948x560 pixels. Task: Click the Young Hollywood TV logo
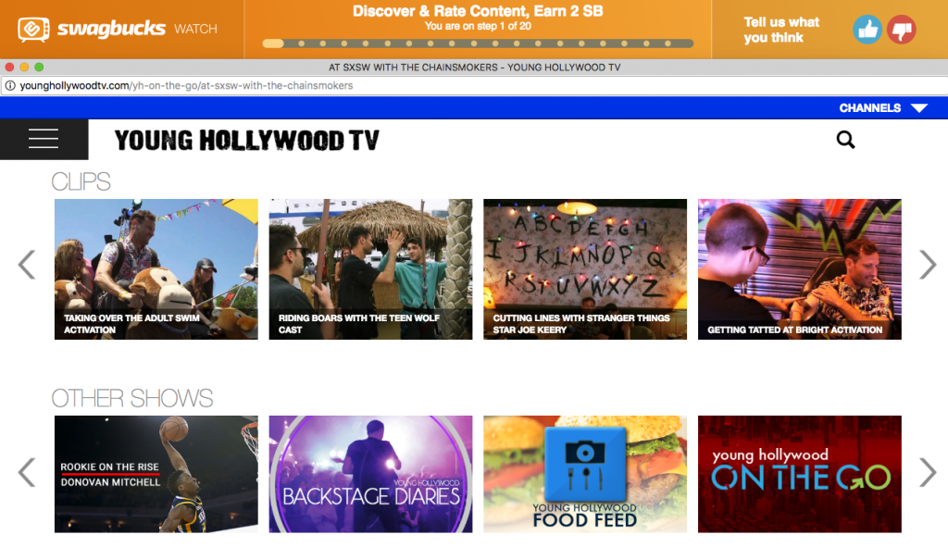click(246, 141)
